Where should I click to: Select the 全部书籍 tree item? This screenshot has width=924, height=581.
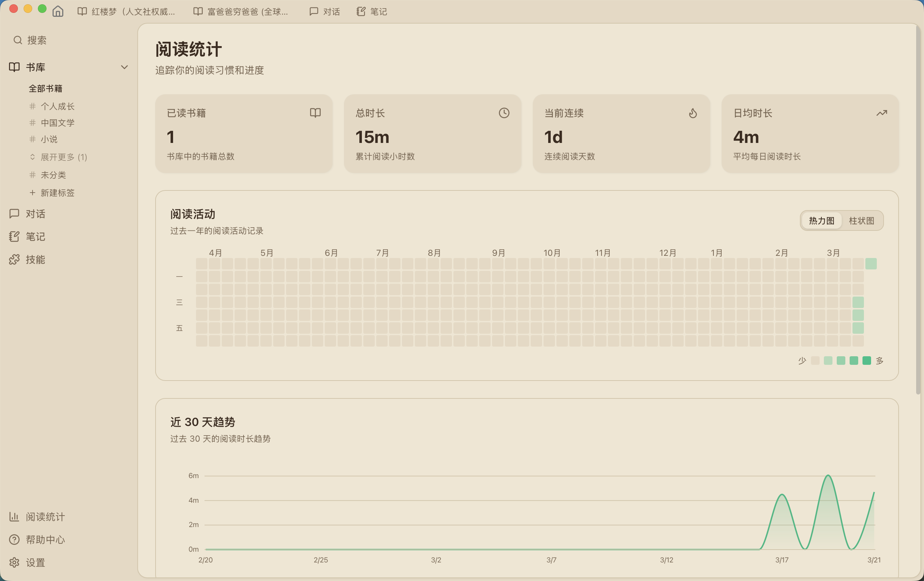pos(46,89)
